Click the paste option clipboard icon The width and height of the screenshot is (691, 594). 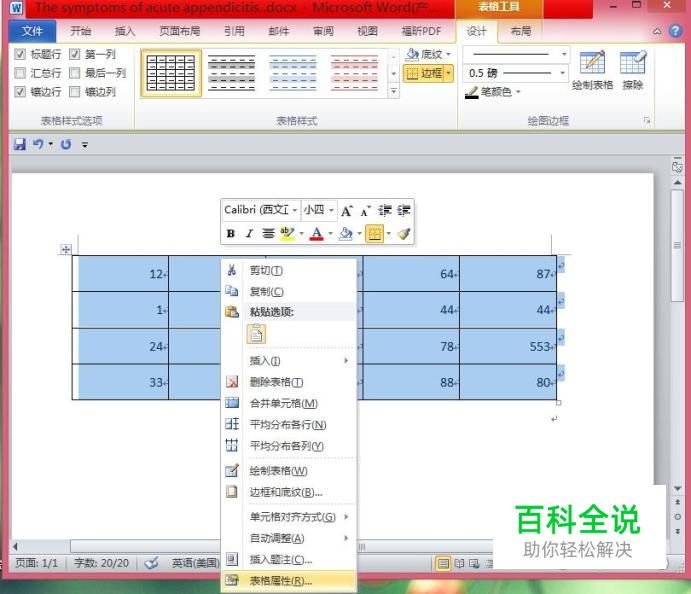click(x=256, y=334)
